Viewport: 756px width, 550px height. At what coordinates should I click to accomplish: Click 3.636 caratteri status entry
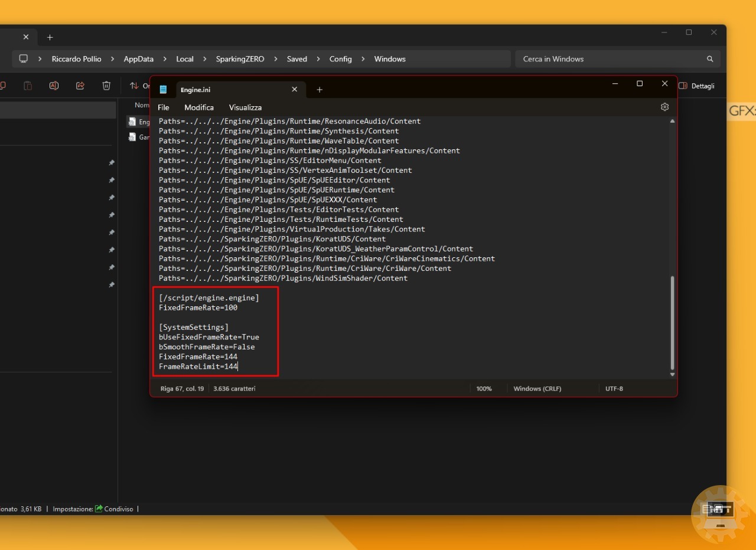click(234, 388)
